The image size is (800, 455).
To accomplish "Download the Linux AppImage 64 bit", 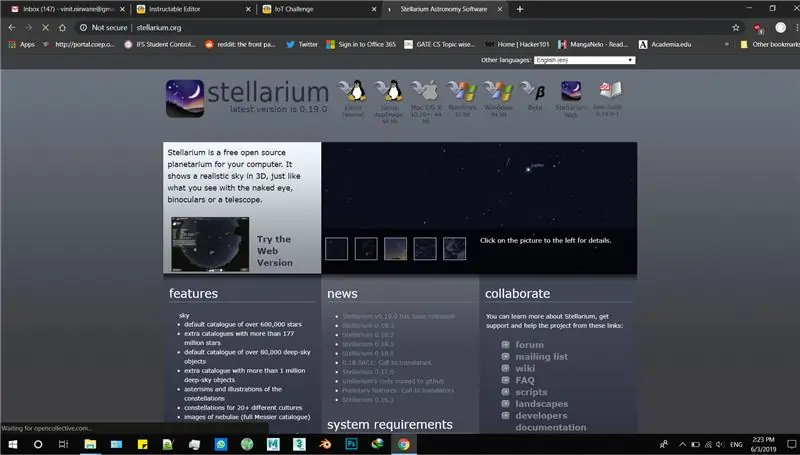I will (x=389, y=101).
